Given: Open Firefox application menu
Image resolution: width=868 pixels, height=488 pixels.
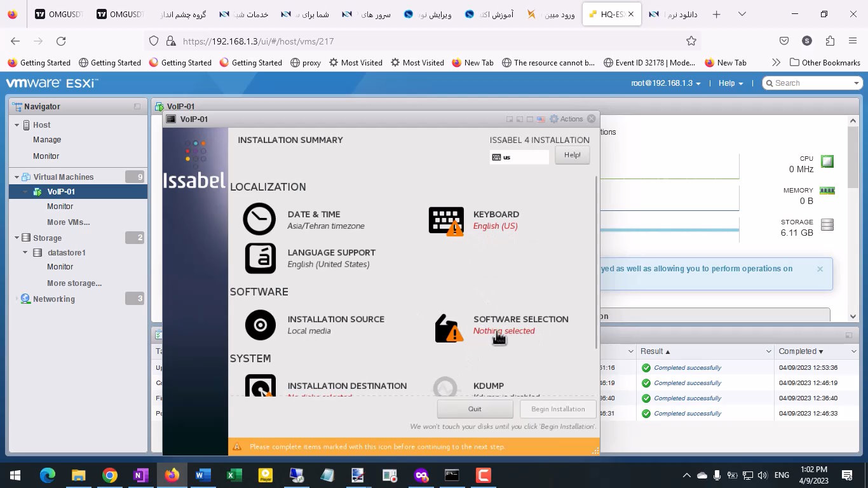Looking at the screenshot, I should (x=853, y=41).
